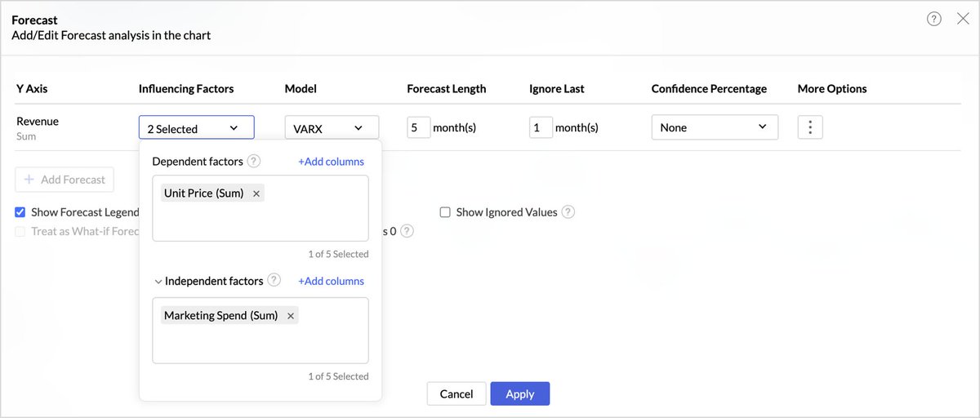
Task: Click the More Options column header
Action: [x=832, y=88]
